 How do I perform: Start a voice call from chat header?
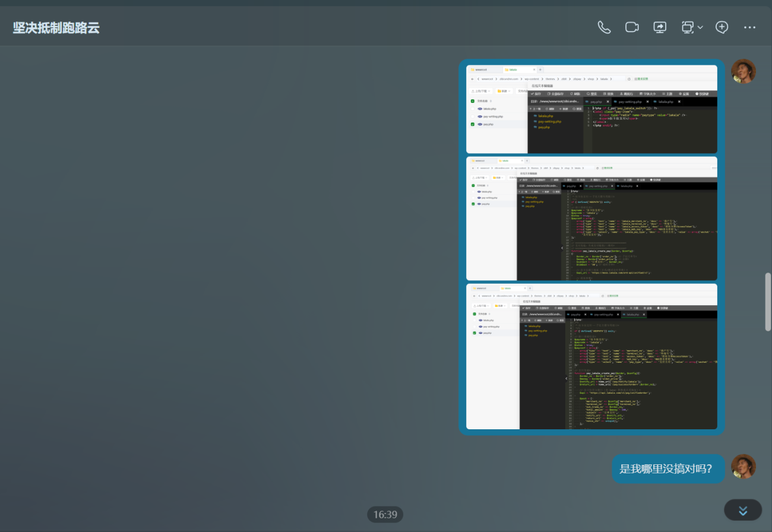(604, 27)
